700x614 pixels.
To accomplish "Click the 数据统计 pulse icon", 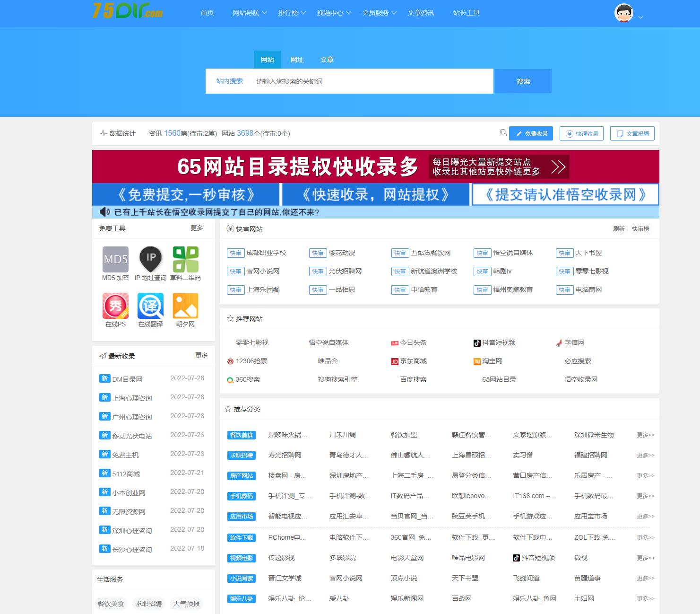I will pyautogui.click(x=104, y=133).
